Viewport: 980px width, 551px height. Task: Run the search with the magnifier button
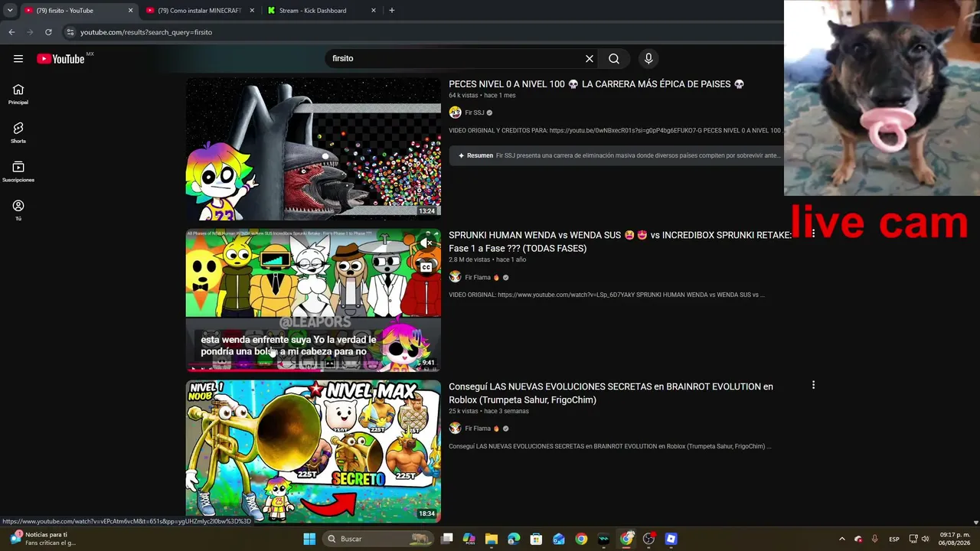614,59
